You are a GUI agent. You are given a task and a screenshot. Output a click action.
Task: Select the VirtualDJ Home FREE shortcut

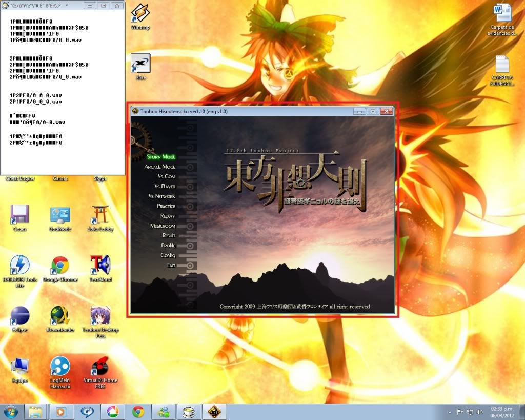pos(100,372)
